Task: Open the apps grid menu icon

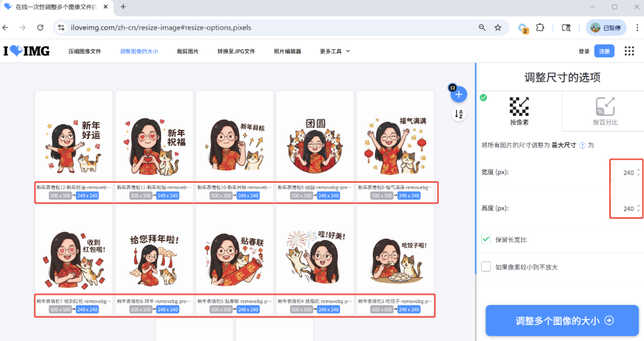Action: (629, 51)
